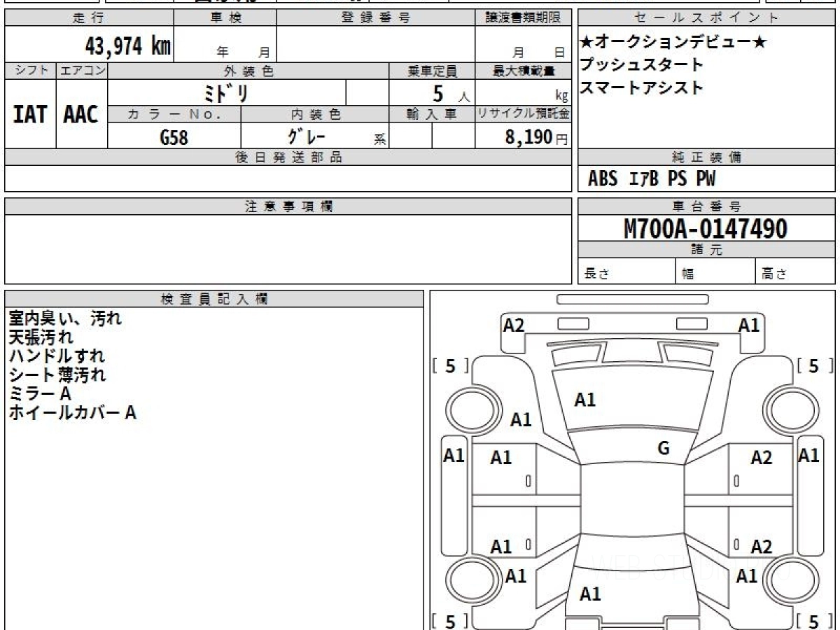This screenshot has width=840, height=630.
Task: Select the inspector note 室内臭い、汚れ
Action: click(65, 318)
